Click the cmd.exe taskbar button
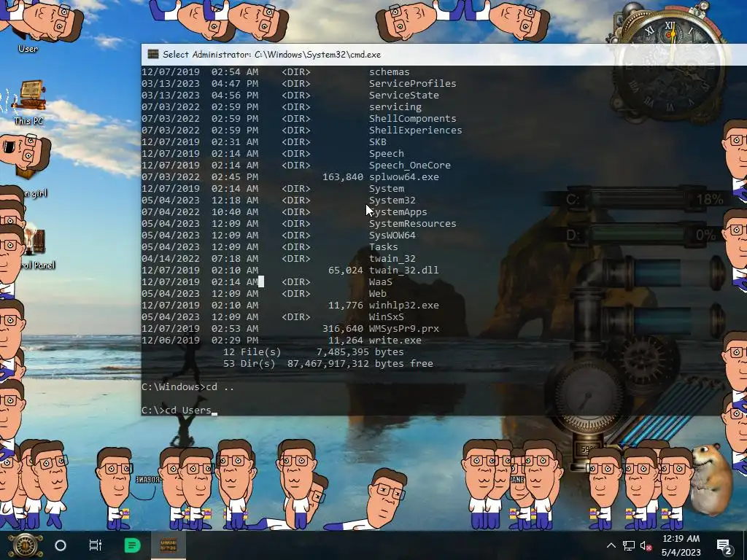 click(169, 545)
